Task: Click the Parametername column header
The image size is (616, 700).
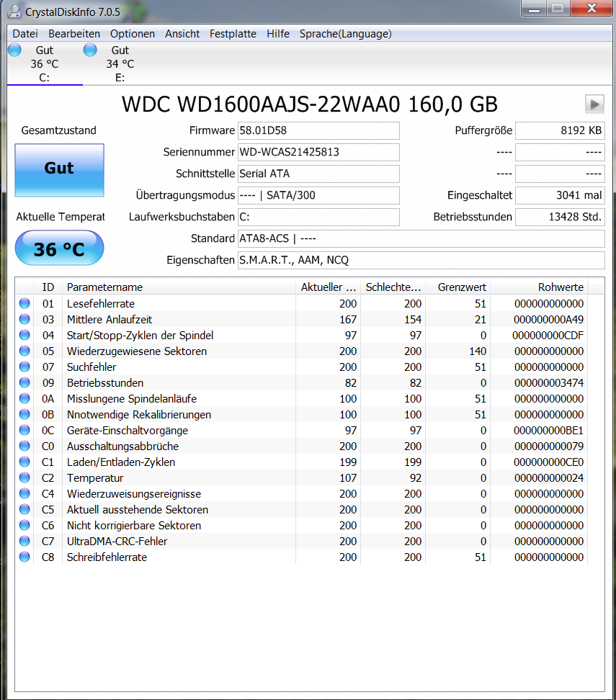Action: [x=179, y=287]
